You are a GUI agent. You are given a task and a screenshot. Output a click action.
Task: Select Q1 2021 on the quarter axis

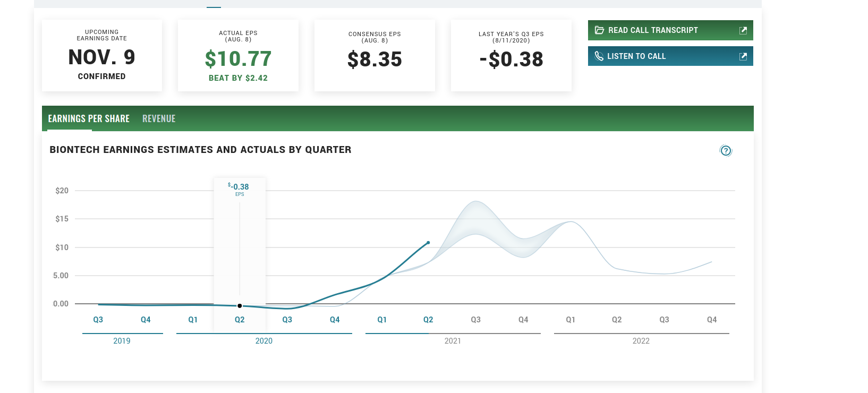click(x=382, y=320)
